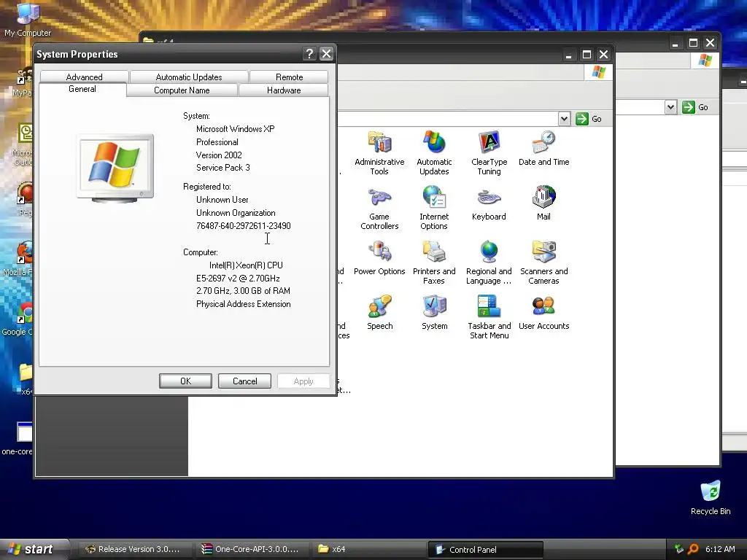
Task: Switch to the Advanced tab
Action: (85, 77)
